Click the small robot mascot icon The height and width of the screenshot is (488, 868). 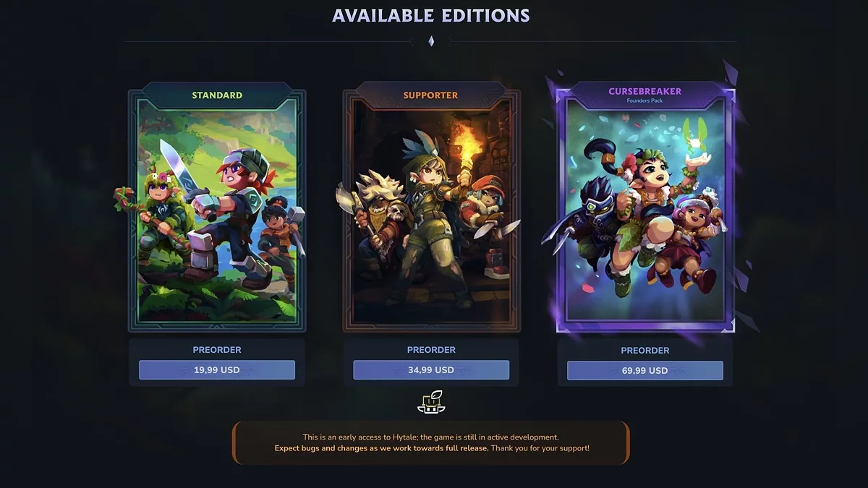431,403
